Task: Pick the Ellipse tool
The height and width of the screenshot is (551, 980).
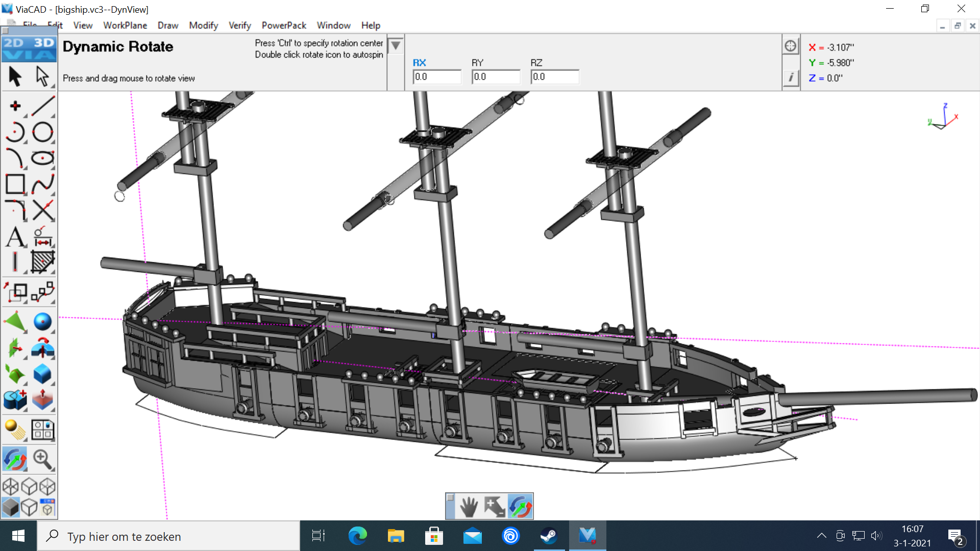Action: [43, 158]
